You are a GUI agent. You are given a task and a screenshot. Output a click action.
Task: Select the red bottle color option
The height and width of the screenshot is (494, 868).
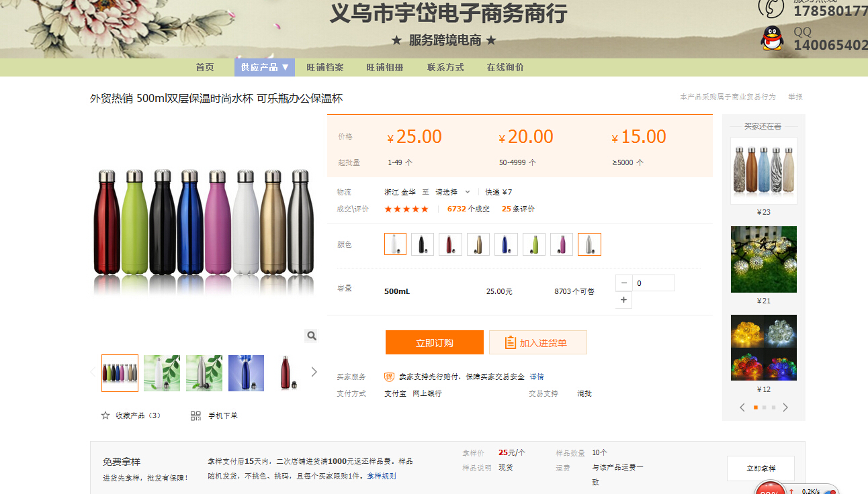[x=450, y=244]
